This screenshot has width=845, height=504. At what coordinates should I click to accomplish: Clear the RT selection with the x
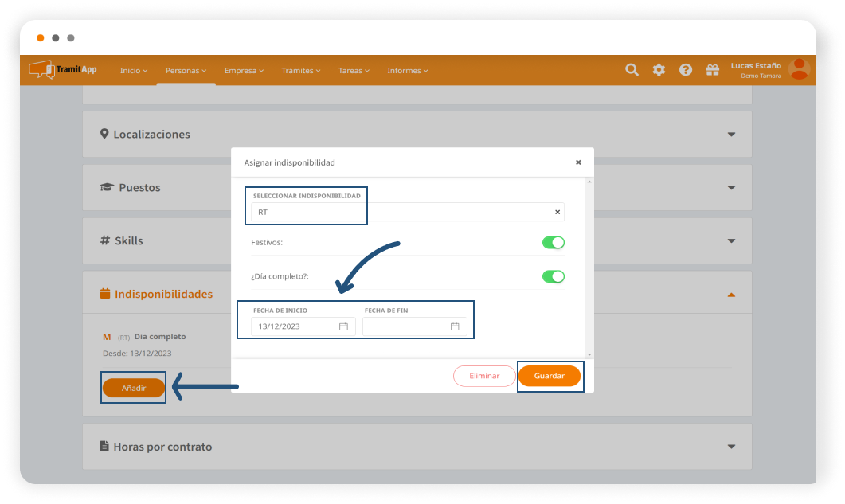click(x=557, y=213)
